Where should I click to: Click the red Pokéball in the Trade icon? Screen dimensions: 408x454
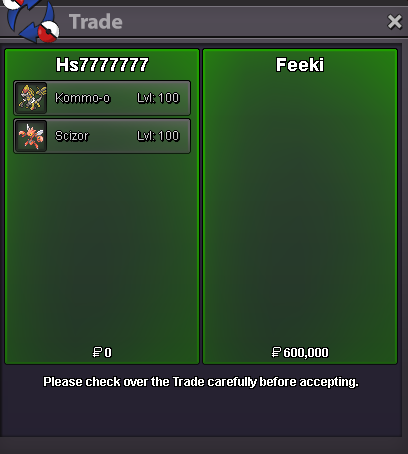(48, 32)
